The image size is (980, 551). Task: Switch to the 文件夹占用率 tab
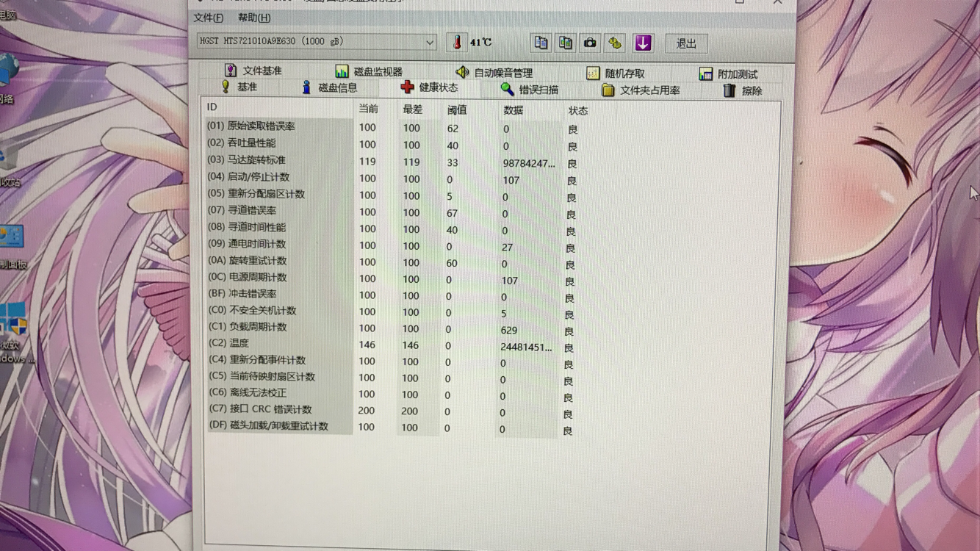tap(641, 90)
